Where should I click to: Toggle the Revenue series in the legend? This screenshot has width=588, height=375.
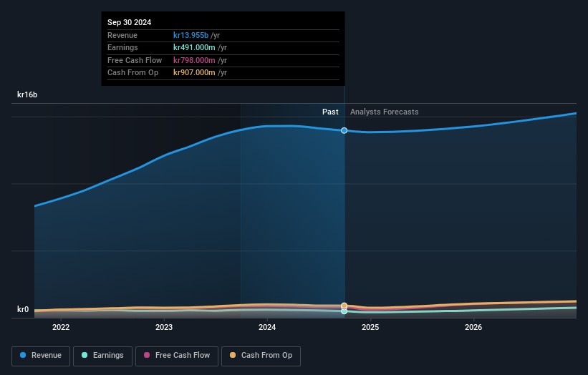[41, 356]
